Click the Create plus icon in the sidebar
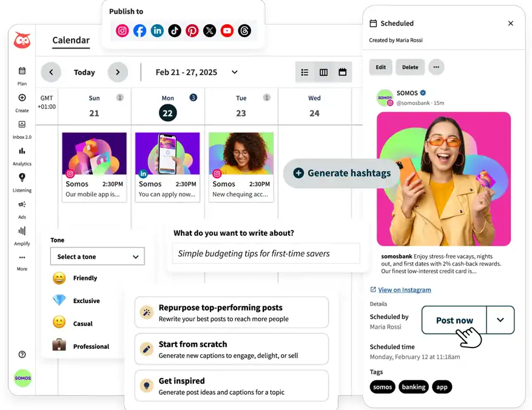The image size is (532, 410). point(22,97)
